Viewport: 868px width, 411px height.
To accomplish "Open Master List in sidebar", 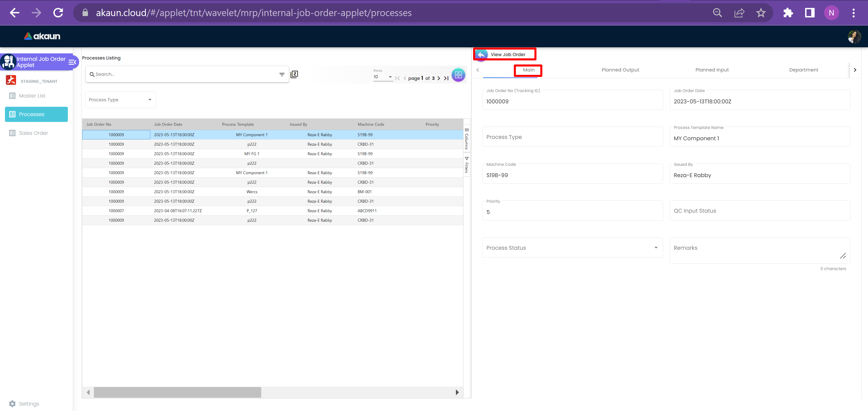I will 32,96.
